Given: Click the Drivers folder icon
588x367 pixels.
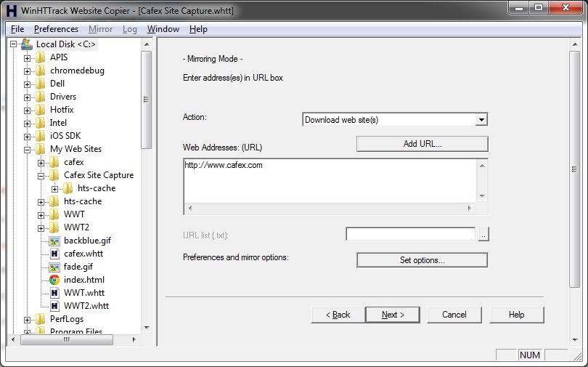Looking at the screenshot, I should pos(40,97).
